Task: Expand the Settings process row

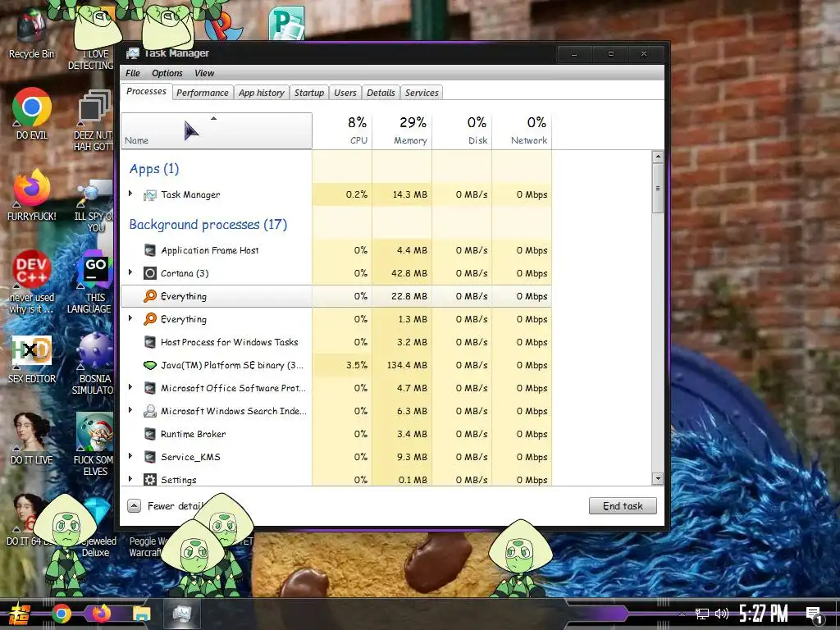Action: point(130,478)
